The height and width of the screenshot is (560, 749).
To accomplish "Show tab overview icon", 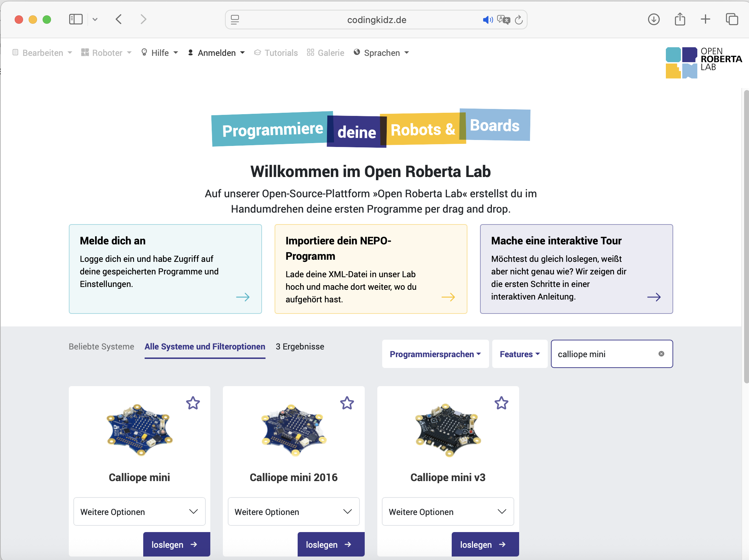I will [x=732, y=19].
